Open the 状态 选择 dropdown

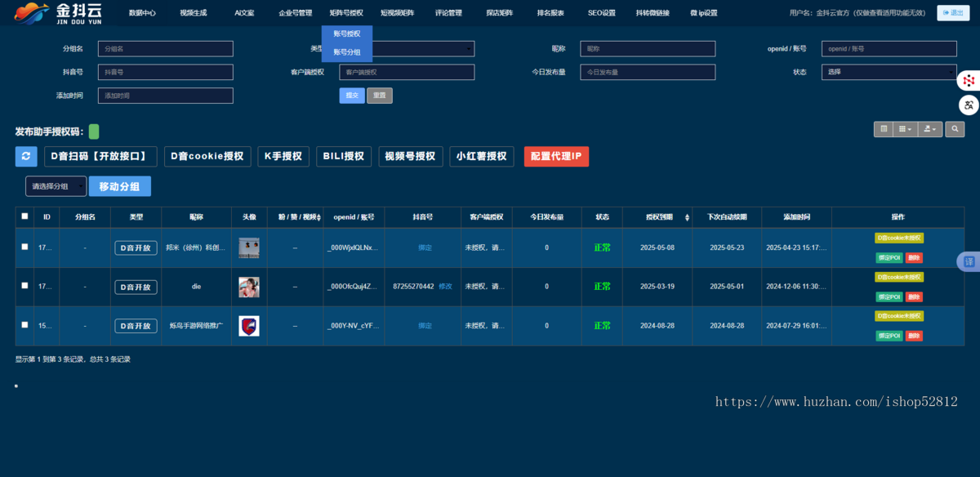click(x=889, y=72)
